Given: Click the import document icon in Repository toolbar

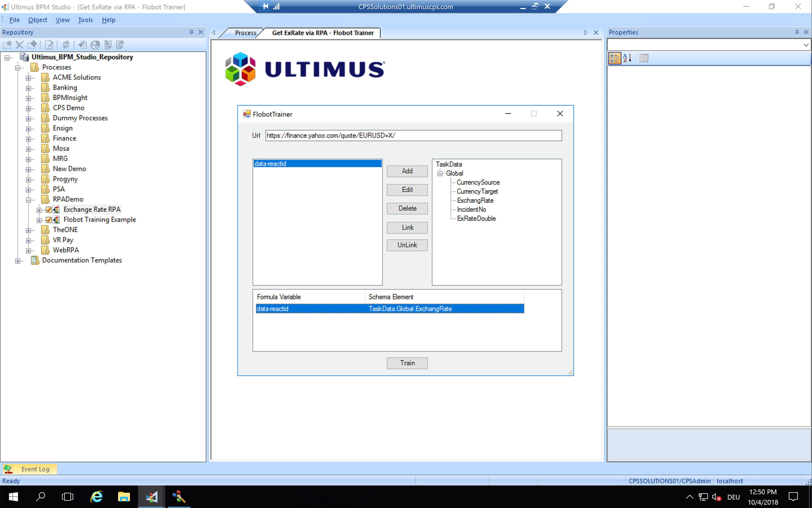Looking at the screenshot, I should [x=108, y=45].
